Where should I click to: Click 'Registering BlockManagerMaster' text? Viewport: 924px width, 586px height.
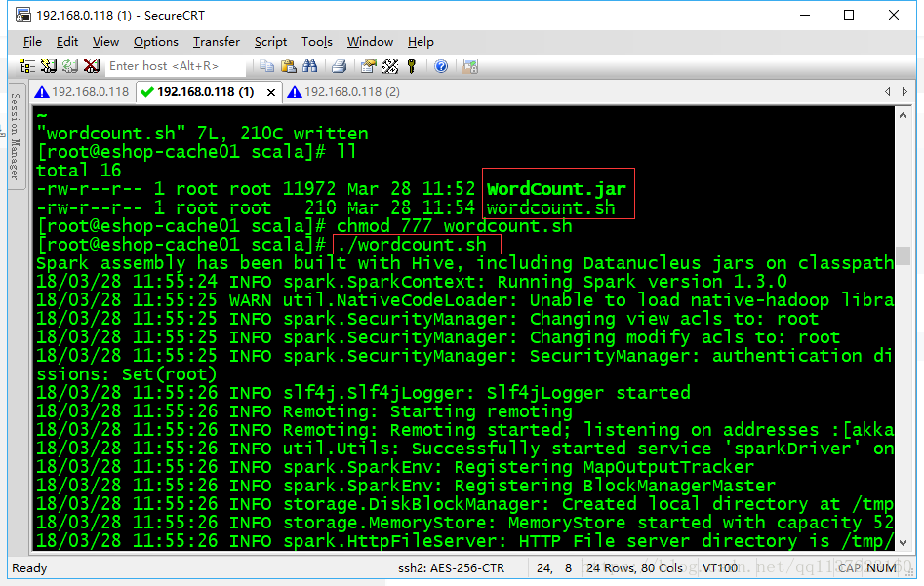click(616, 486)
